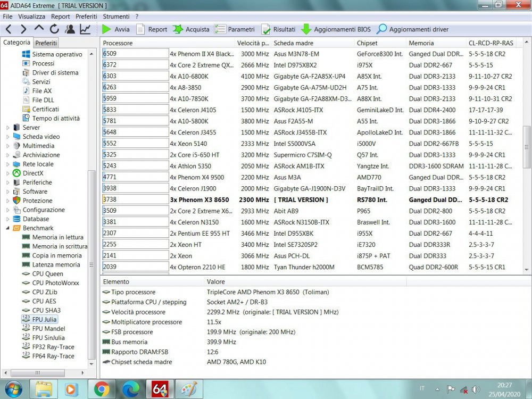532x399 pixels.
Task: Start the benchmark with Avvia
Action: pos(115,29)
